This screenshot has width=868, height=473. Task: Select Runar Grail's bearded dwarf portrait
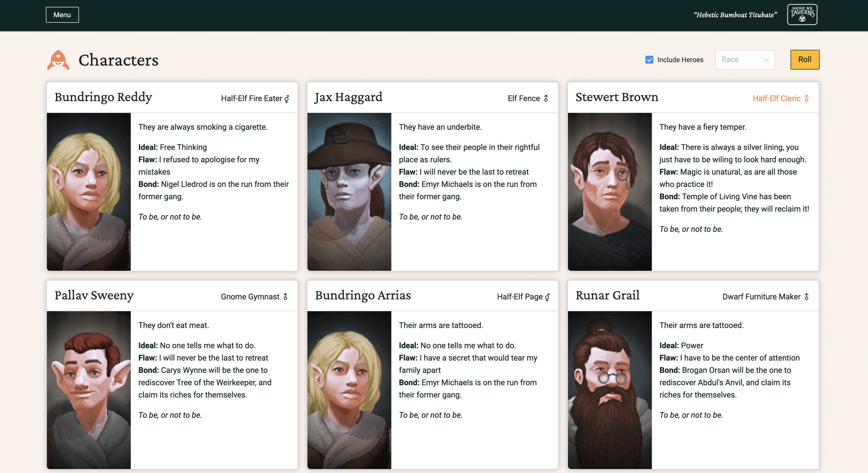[x=610, y=390]
